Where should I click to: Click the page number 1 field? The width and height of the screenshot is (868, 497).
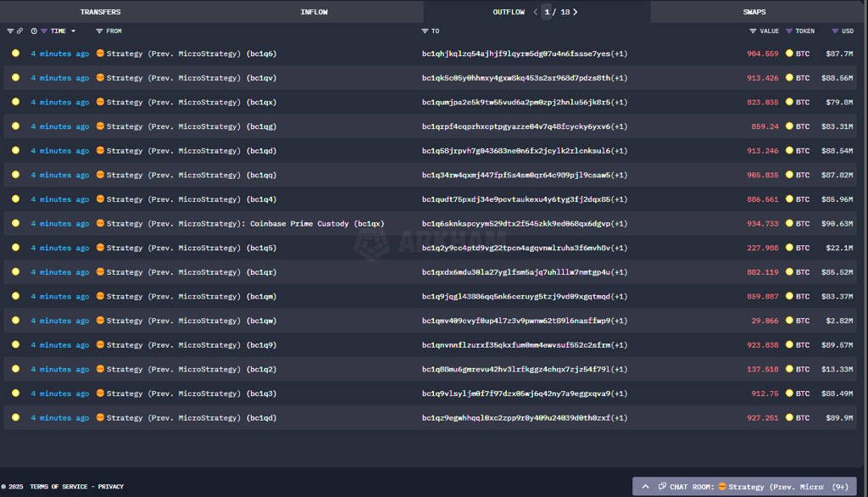547,12
